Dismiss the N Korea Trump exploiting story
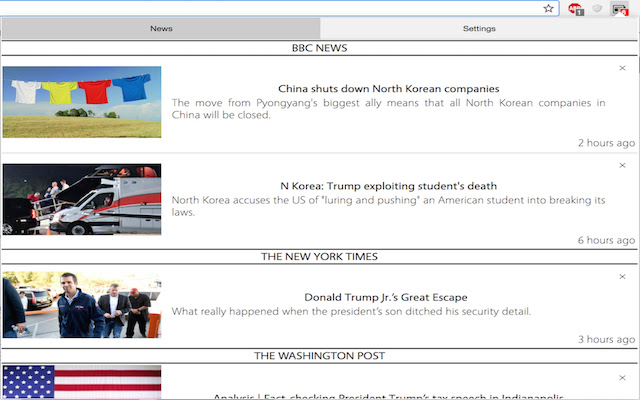Screen dimensions: 640x400 [622, 165]
